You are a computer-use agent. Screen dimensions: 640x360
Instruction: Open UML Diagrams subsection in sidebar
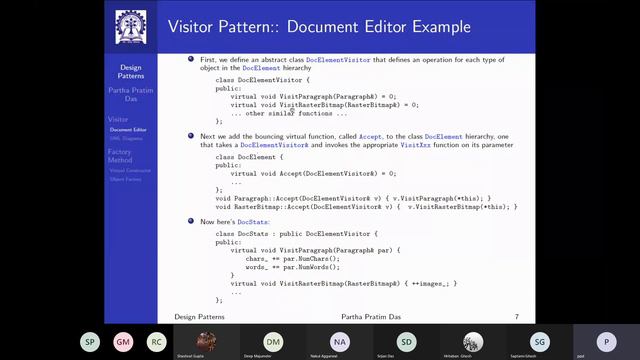(126, 139)
